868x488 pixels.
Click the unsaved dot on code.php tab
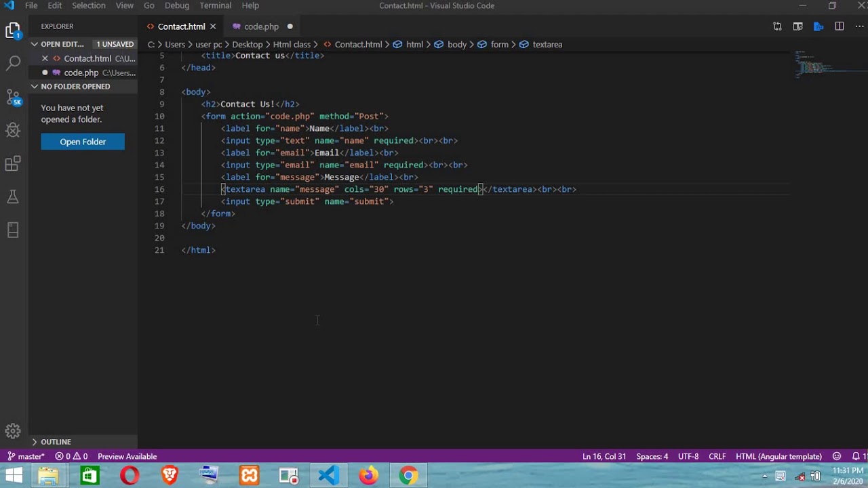[x=290, y=26]
